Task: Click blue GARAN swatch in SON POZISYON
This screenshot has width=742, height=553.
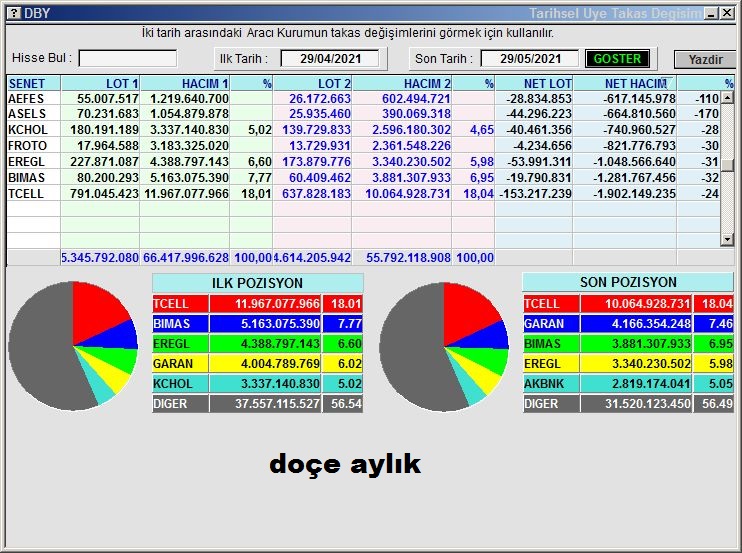Action: [551, 324]
